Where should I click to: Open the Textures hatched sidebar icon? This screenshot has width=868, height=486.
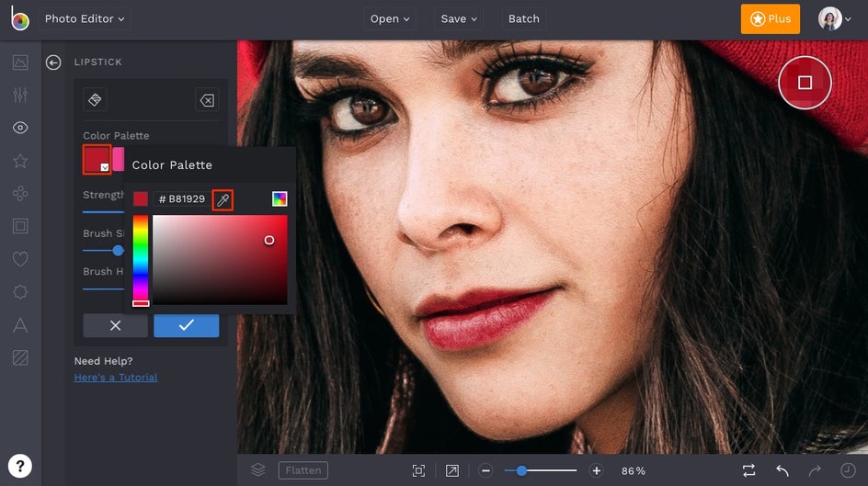20,357
